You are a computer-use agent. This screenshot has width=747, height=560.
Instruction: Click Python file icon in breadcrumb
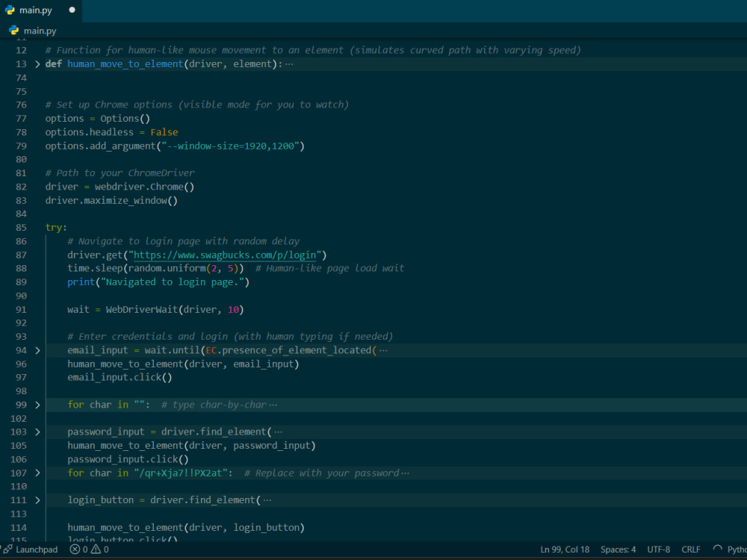pos(14,31)
